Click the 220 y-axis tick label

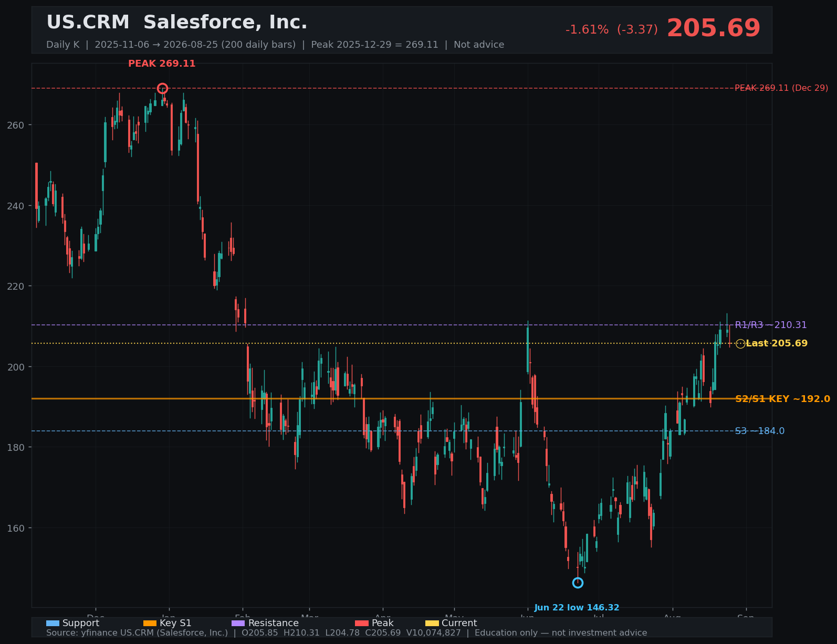[17, 286]
